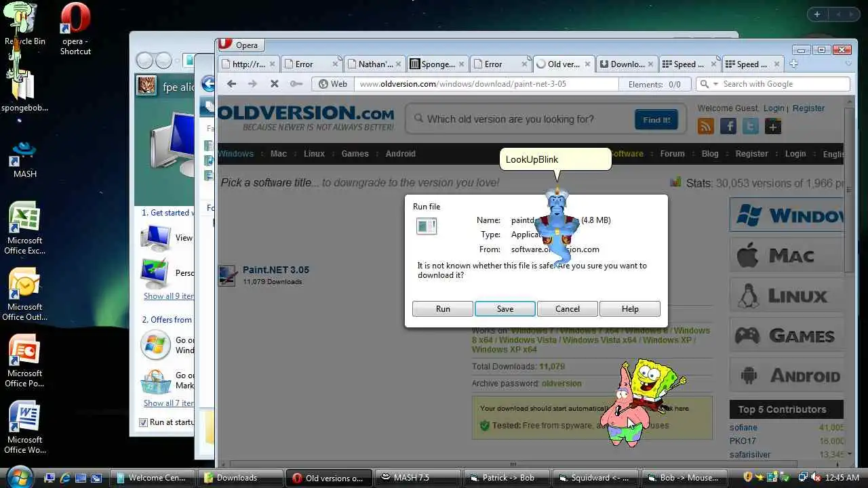Close the first Error tab

(x=334, y=64)
